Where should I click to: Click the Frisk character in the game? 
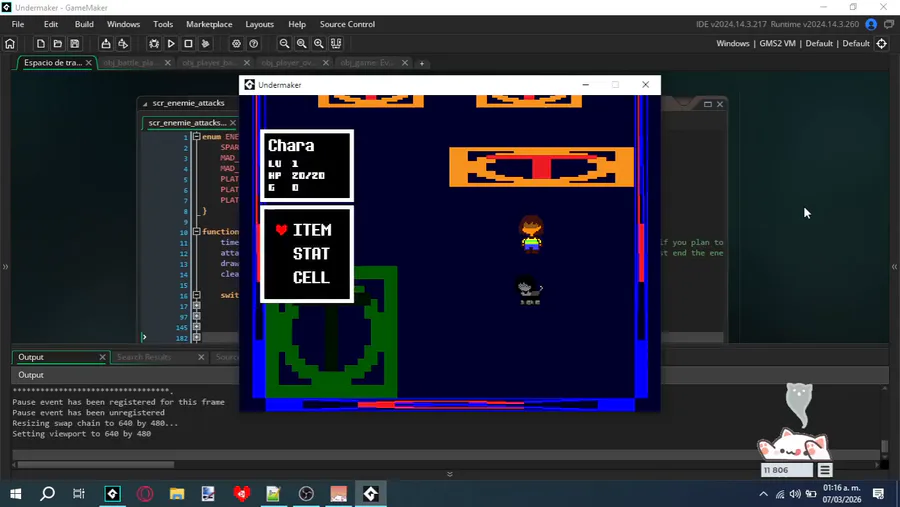[532, 234]
